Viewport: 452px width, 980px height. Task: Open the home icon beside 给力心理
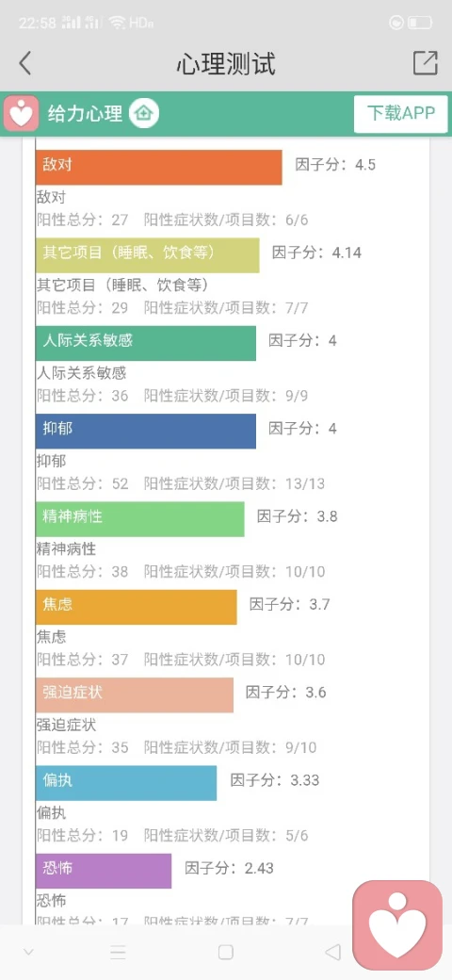(144, 114)
